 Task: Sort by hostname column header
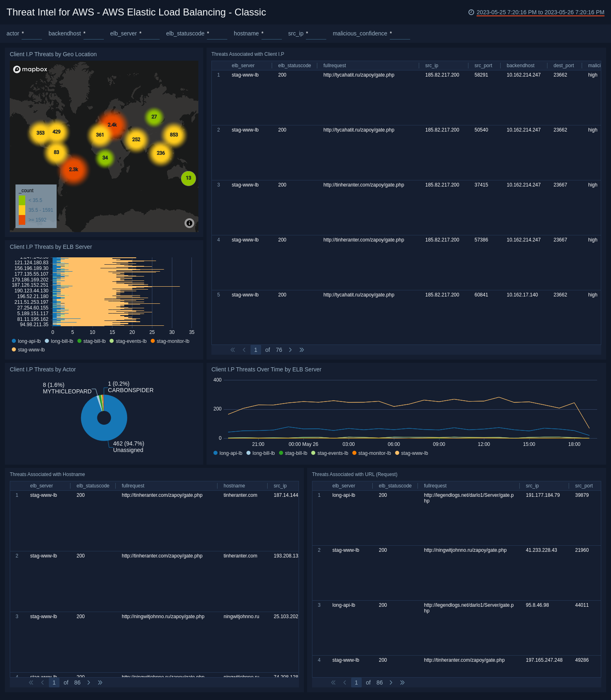(x=234, y=486)
